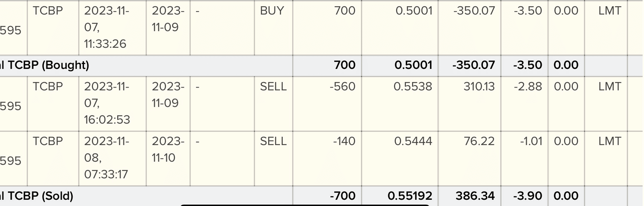The height and width of the screenshot is (206, 644).
Task: Click the -560 quantity cell
Action: [x=342, y=87]
